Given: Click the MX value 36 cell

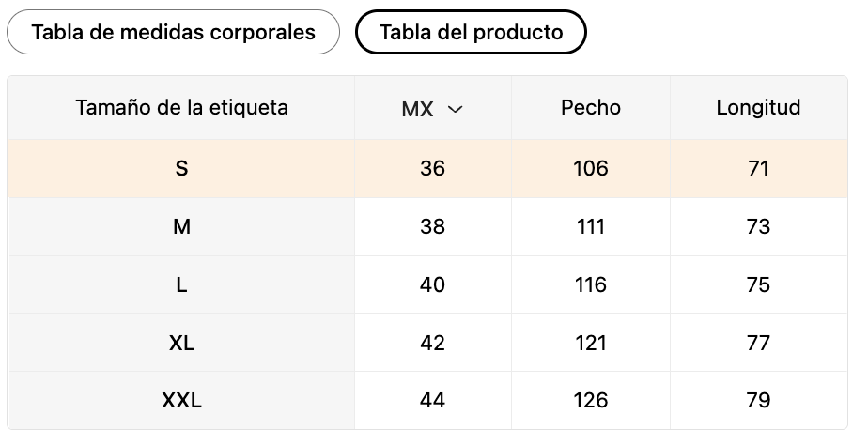Looking at the screenshot, I should click(432, 168).
